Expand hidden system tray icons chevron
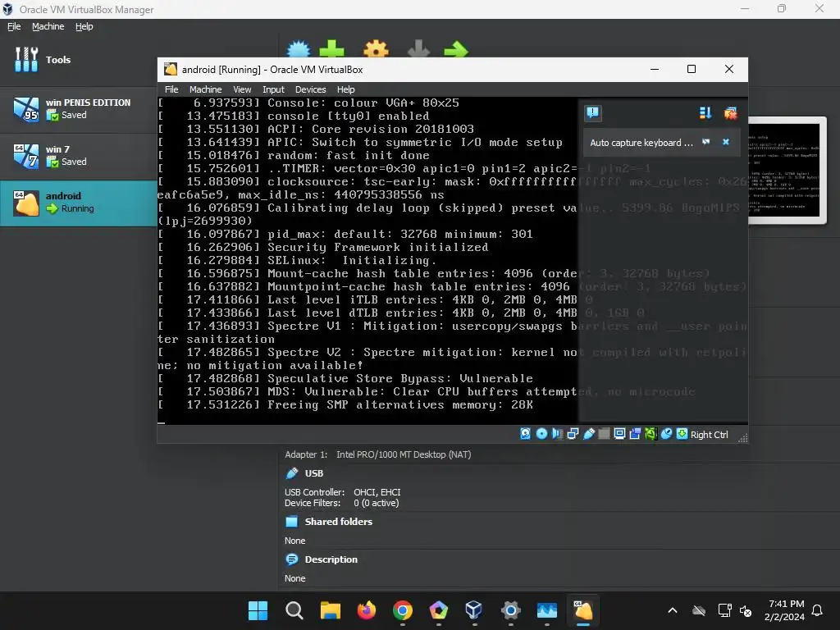Screen dimensions: 840x630 click(673, 610)
